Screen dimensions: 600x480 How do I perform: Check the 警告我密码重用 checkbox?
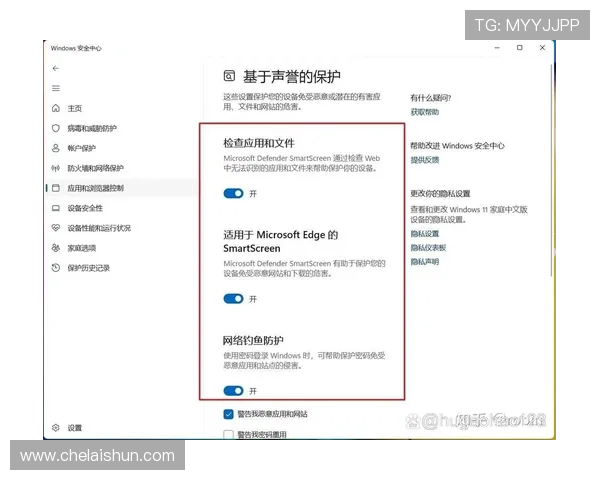coord(228,434)
